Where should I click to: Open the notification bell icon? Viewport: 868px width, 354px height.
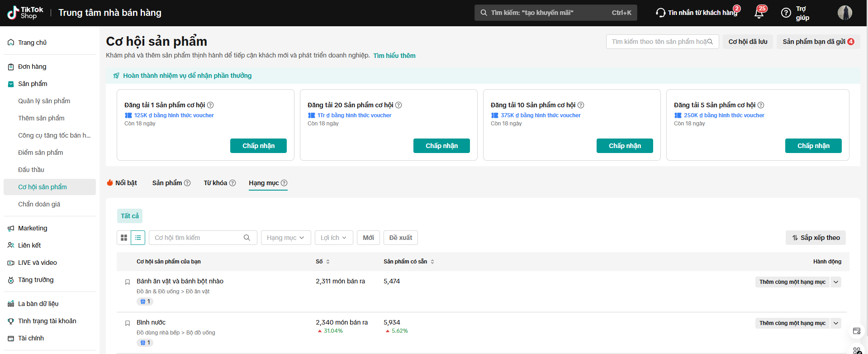point(759,13)
